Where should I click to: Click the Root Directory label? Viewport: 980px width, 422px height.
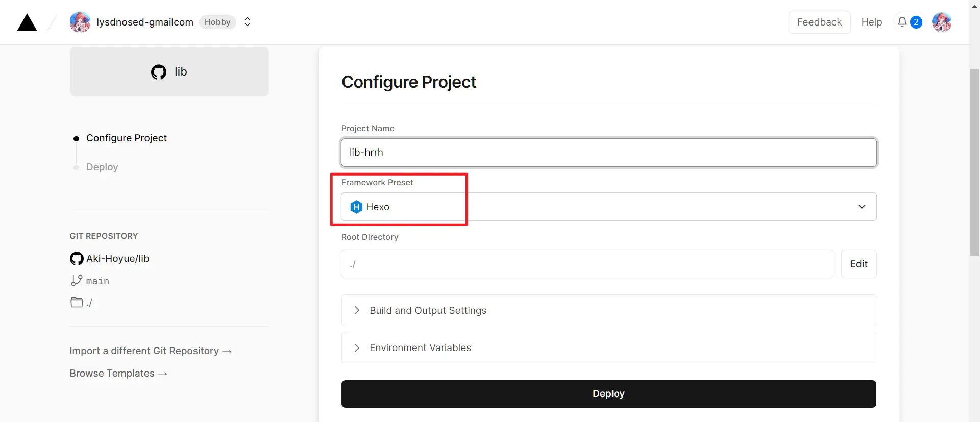tap(370, 237)
